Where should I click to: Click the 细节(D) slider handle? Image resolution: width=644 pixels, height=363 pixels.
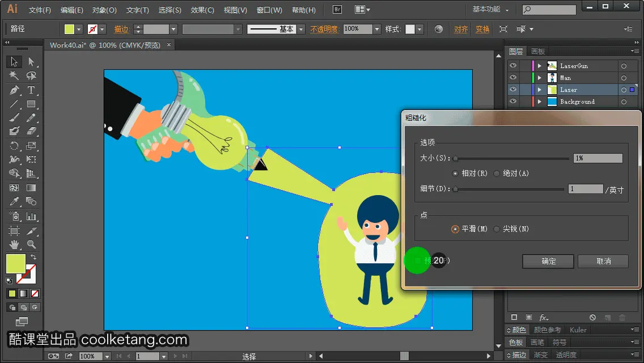[x=455, y=189]
